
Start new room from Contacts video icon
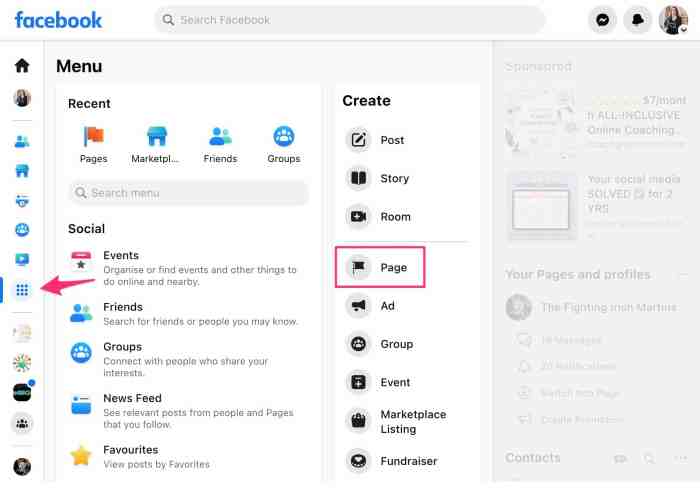tap(620, 459)
